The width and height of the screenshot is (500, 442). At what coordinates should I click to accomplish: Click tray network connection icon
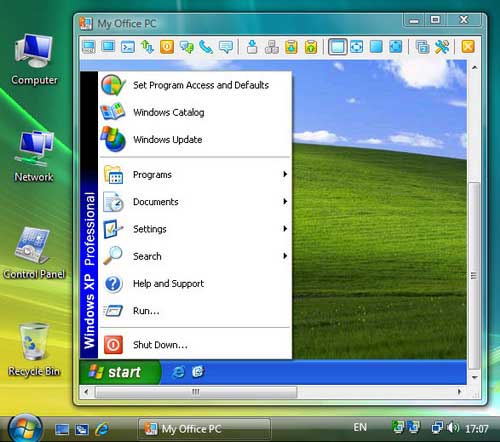[437, 428]
